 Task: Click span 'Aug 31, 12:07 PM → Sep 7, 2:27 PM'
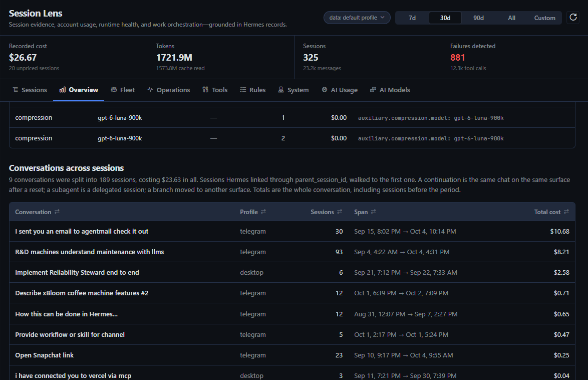406,314
